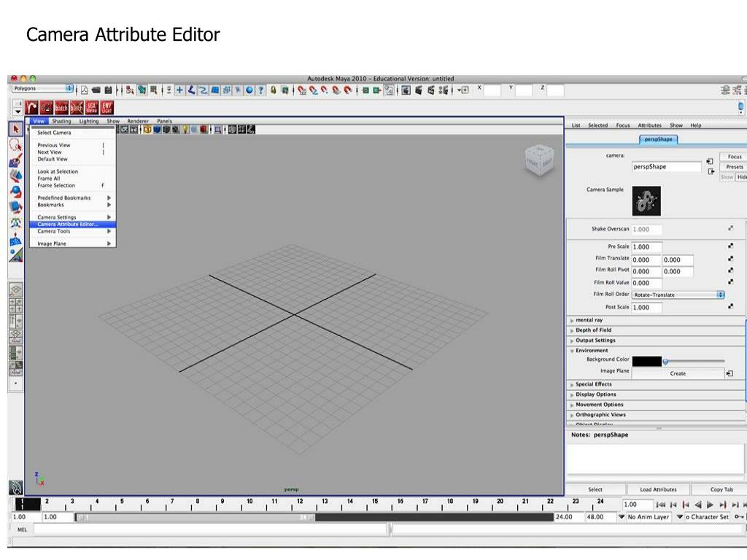
Task: Toggle the Make Live sphere icon
Action: pyautogui.click(x=249, y=90)
